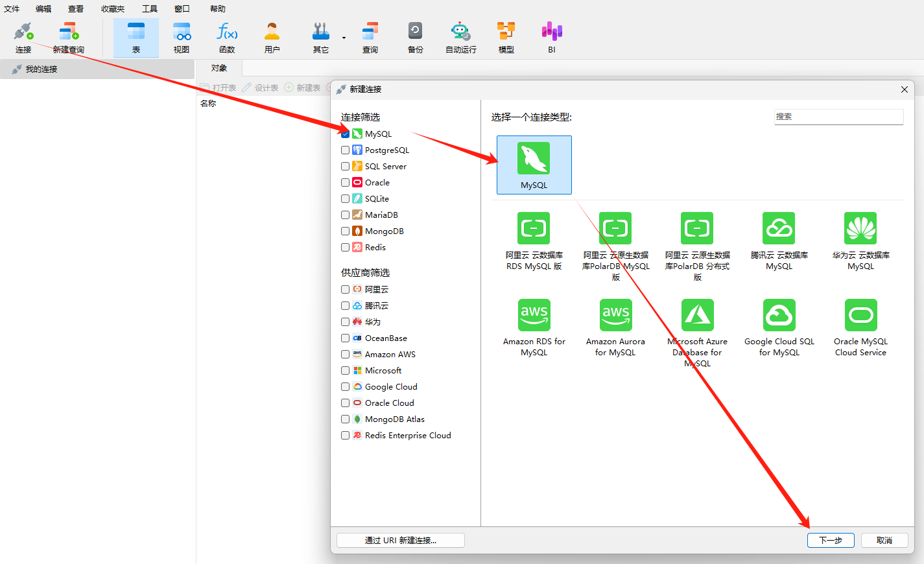The width and height of the screenshot is (924, 564).
Task: Check the 腾讯云 vendor filter checkbox
Action: coord(346,306)
